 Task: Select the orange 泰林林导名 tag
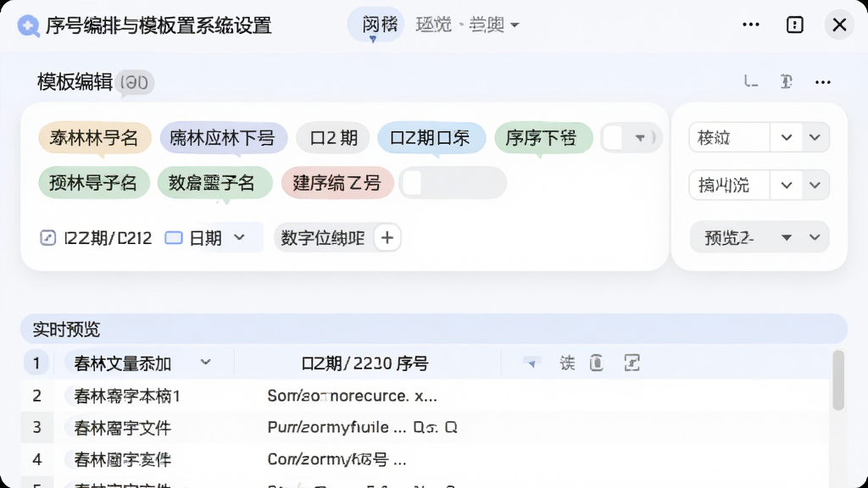[95, 138]
